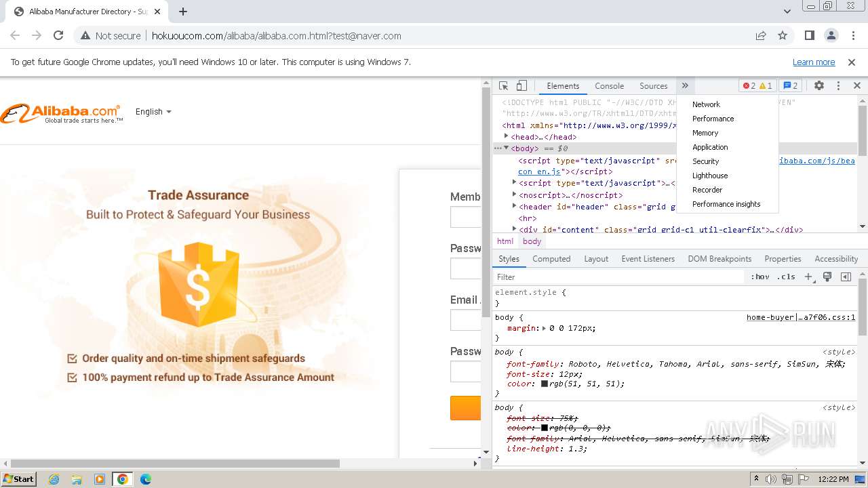Open the English language dropdown
The width and height of the screenshot is (868, 488).
coord(153,112)
